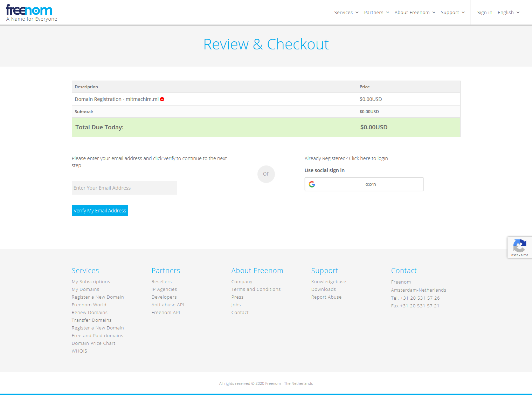Open Domain Price Chart link
The height and width of the screenshot is (395, 532).
click(x=94, y=343)
